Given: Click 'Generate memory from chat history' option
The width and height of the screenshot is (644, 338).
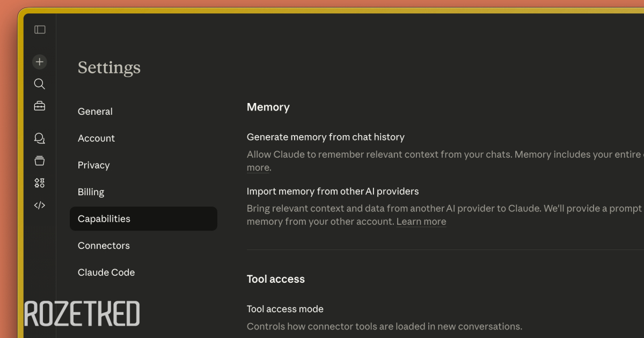Looking at the screenshot, I should (x=325, y=137).
